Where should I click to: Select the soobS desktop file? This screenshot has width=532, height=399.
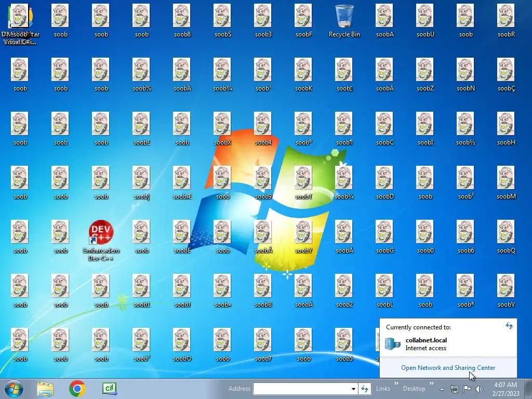click(222, 21)
